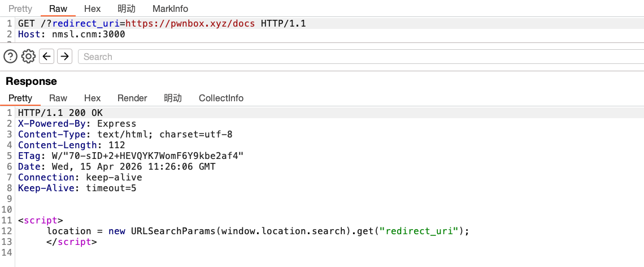Open the response Render tab
Viewport: 644px width, 267px height.
pyautogui.click(x=132, y=98)
